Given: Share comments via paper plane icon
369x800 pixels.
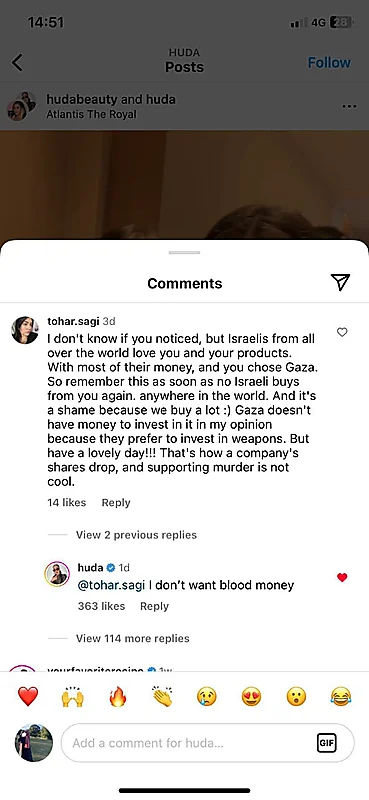Looking at the screenshot, I should (x=340, y=282).
